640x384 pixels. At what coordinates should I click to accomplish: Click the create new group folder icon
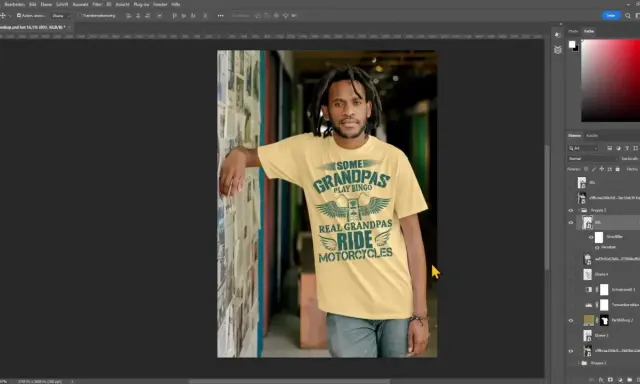point(629,380)
